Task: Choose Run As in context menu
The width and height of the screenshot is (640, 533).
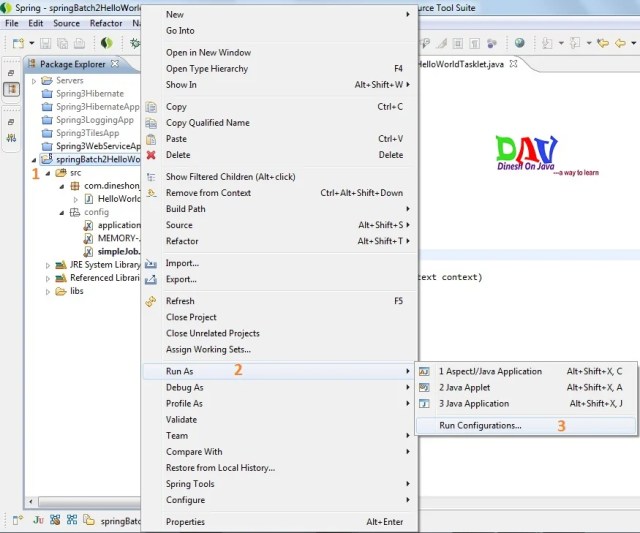Action: point(279,371)
